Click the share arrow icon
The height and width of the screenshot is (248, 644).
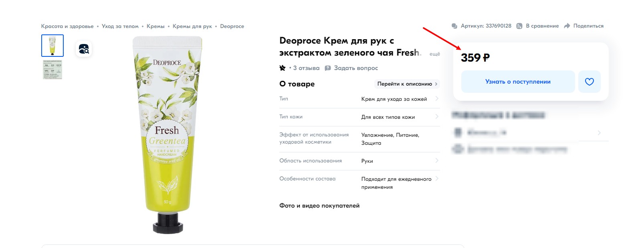pos(567,26)
